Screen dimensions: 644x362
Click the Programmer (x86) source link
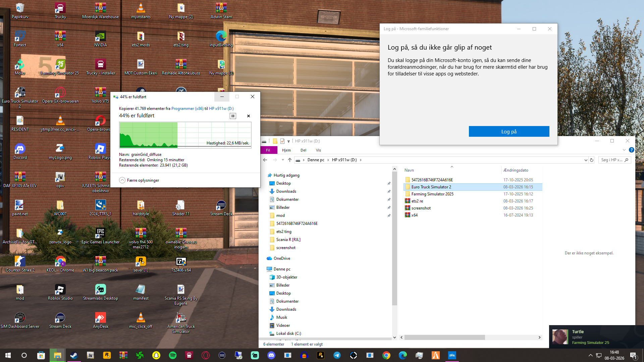click(187, 109)
